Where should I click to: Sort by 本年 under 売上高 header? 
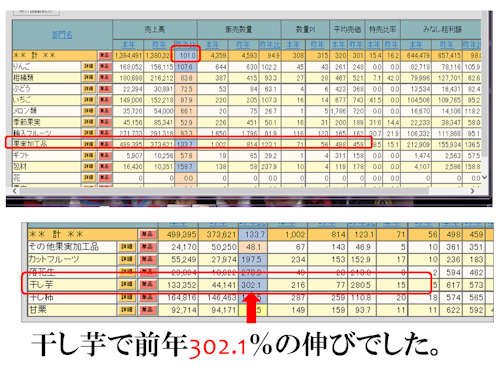(128, 44)
